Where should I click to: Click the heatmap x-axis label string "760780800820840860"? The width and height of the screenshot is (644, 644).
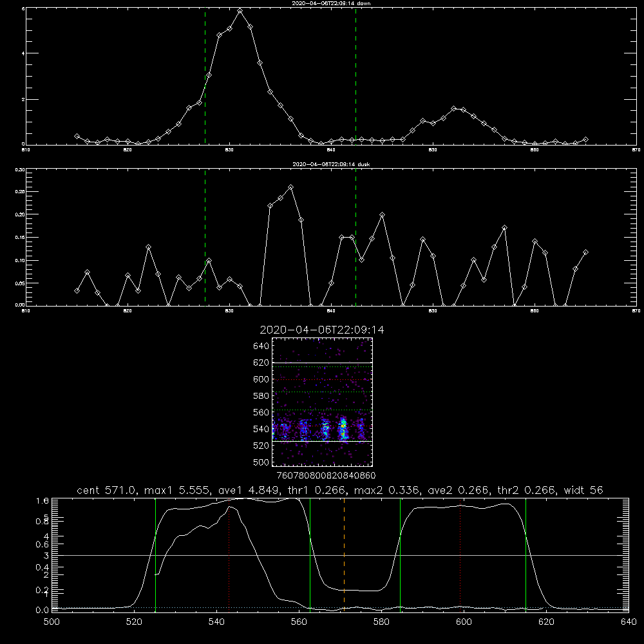(x=327, y=476)
